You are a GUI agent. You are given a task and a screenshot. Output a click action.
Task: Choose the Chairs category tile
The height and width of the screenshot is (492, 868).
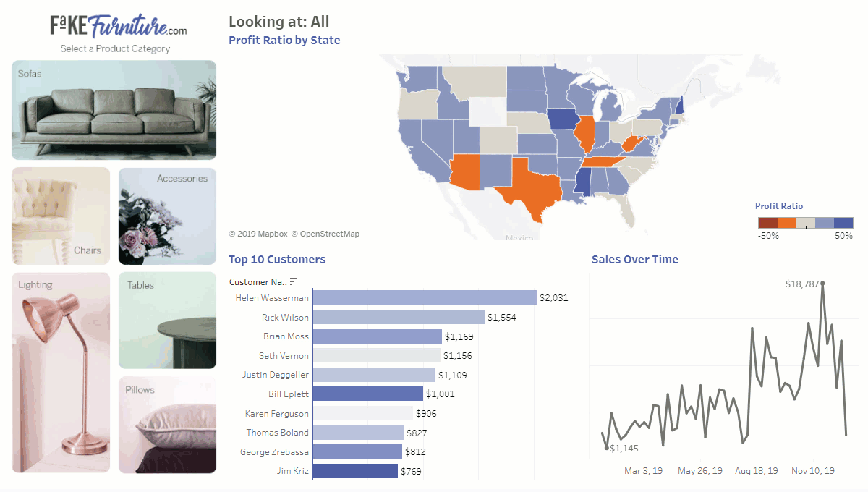click(61, 216)
